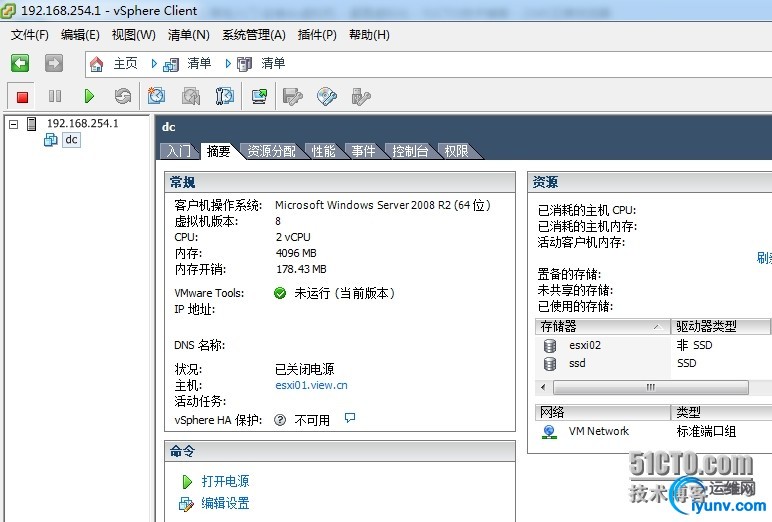Select the dc virtual machine in tree
772x522 pixels.
(x=71, y=140)
